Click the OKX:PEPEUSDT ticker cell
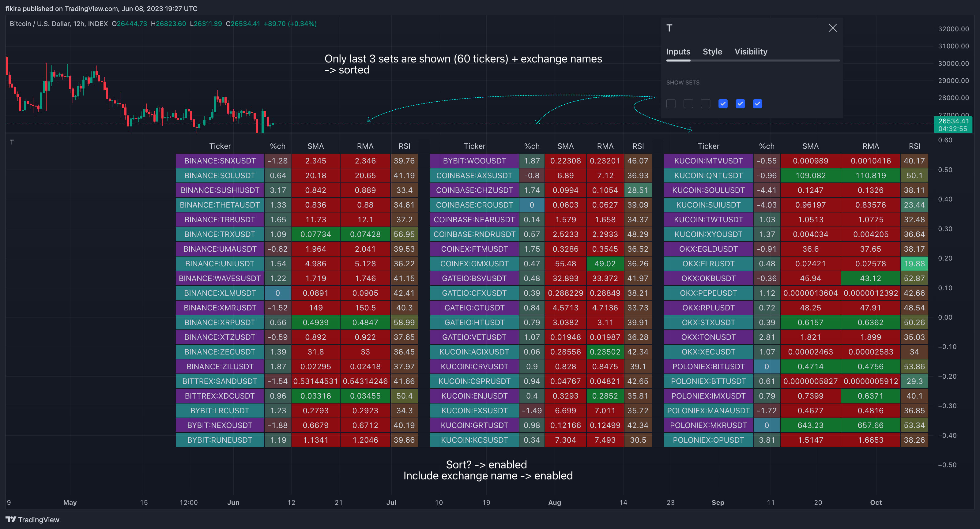 [708, 293]
